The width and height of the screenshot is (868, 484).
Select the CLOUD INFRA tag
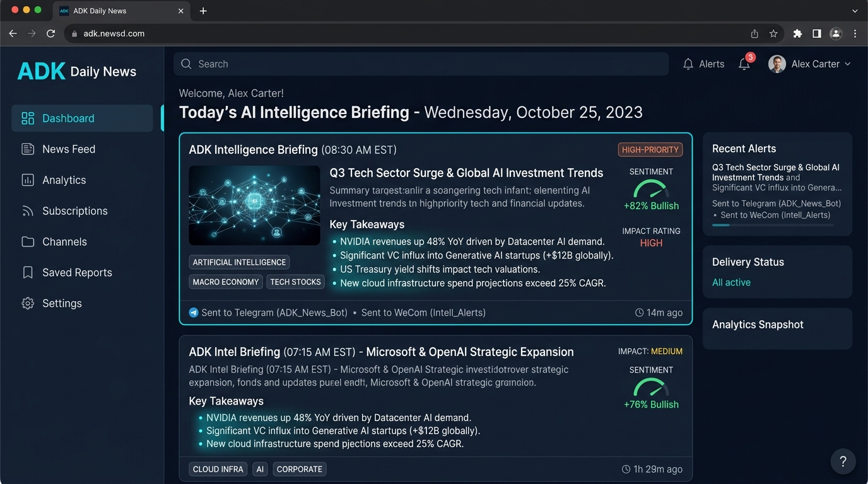(x=218, y=469)
